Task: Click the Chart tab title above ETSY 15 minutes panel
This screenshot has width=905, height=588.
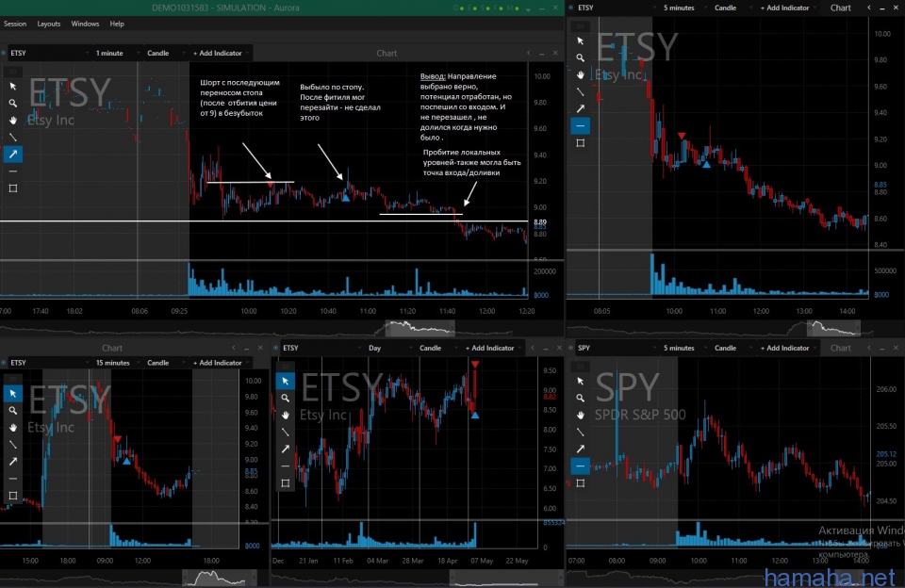Action: tap(112, 348)
